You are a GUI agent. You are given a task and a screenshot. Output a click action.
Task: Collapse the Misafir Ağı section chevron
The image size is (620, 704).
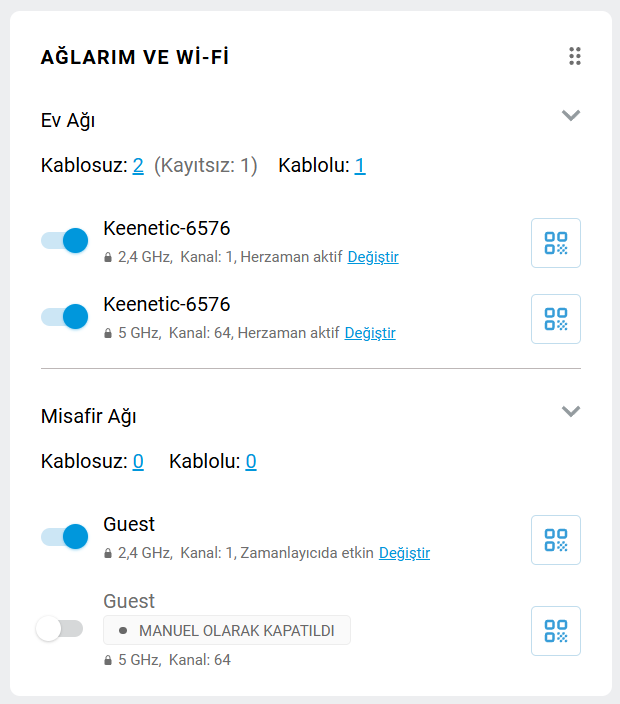(571, 411)
